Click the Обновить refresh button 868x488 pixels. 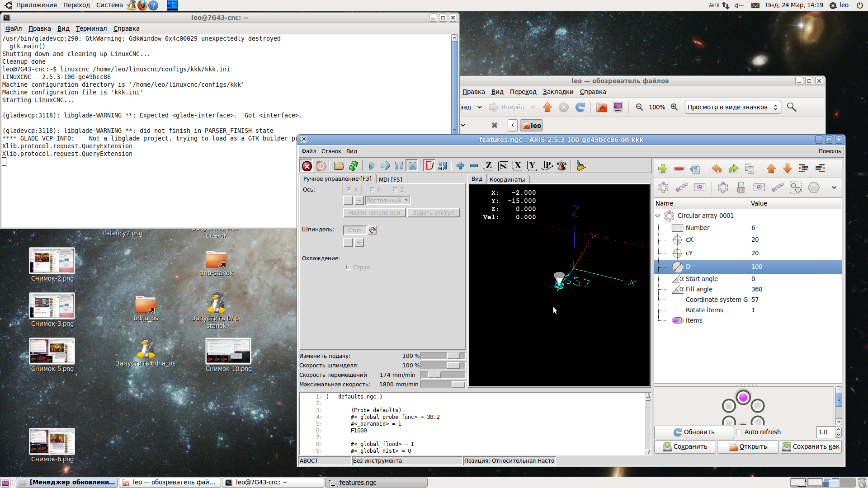click(694, 432)
